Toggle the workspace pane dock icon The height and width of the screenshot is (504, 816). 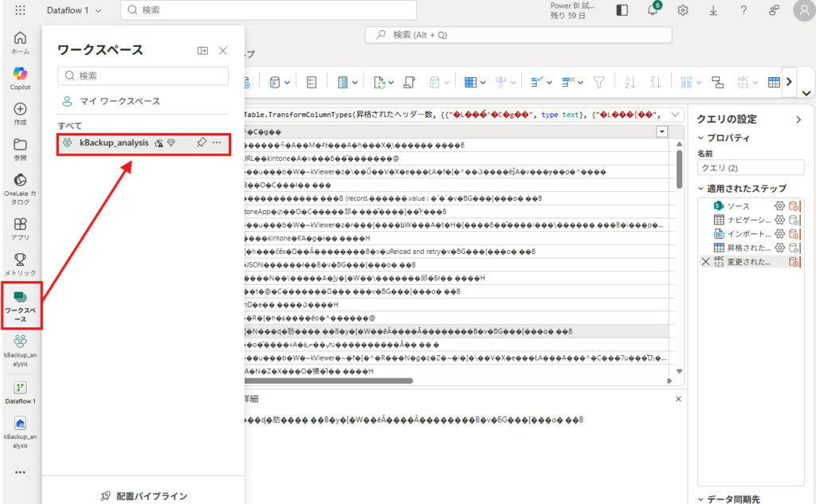point(202,50)
